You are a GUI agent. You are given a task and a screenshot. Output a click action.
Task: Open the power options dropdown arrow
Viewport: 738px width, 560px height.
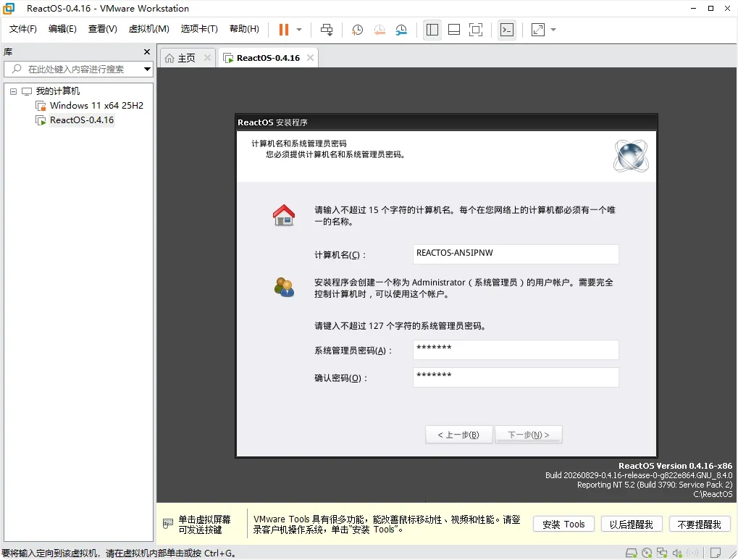pos(299,30)
